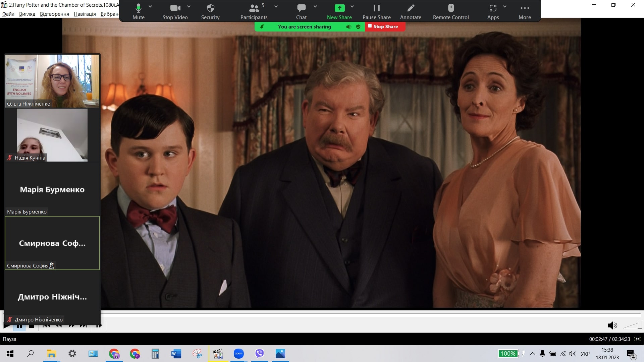
Task: Click the Remote Control mouse icon
Action: 451,12
